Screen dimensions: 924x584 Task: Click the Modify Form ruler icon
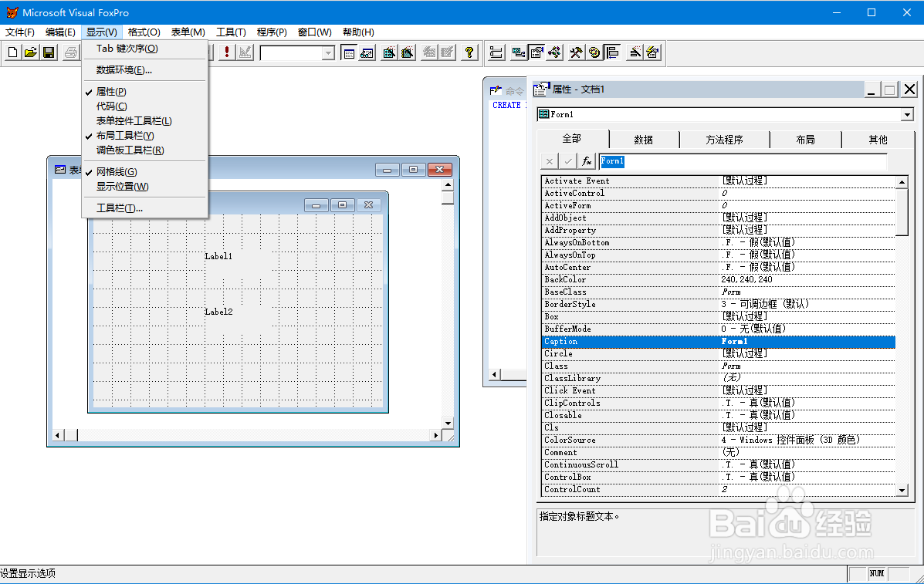point(245,52)
